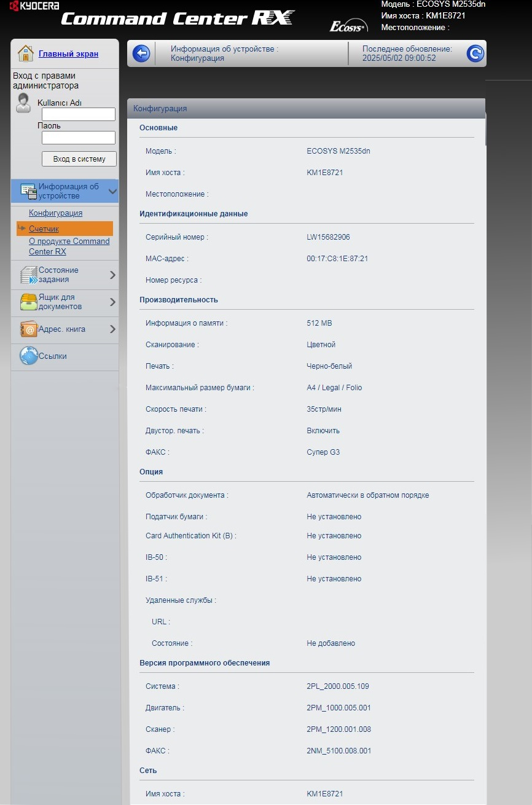Screen dimensions: 532x805
Task: Click the administrator user avatar icon
Action: (x=23, y=103)
